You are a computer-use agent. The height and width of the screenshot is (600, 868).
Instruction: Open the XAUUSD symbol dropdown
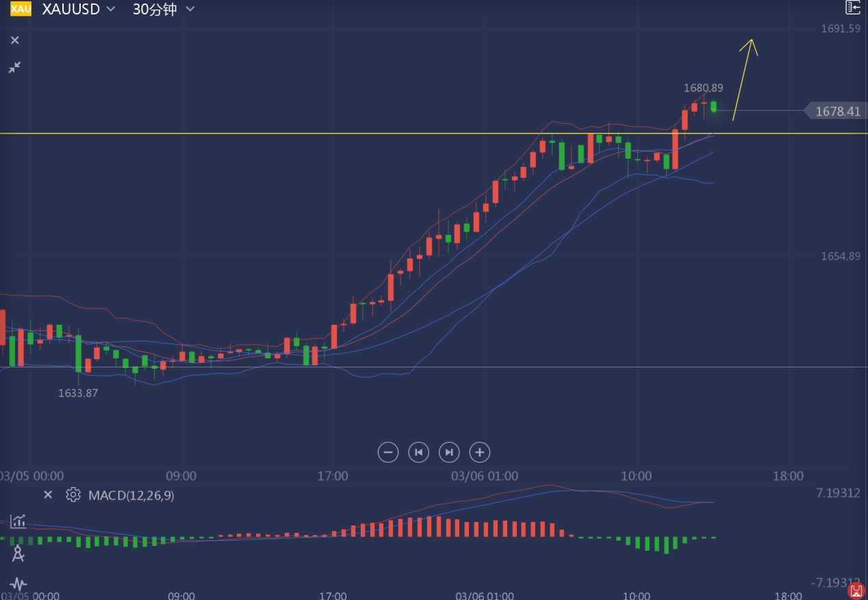tap(78, 9)
